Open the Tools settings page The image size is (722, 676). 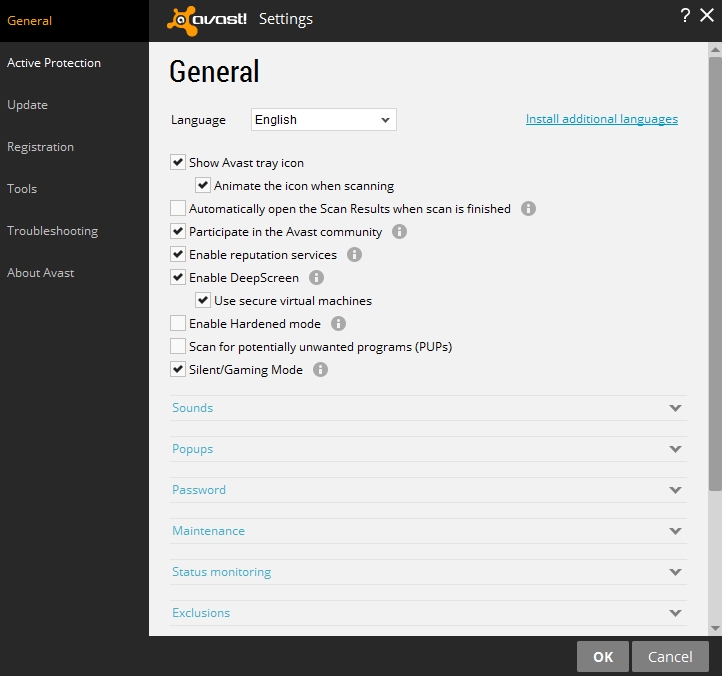pyautogui.click(x=74, y=189)
